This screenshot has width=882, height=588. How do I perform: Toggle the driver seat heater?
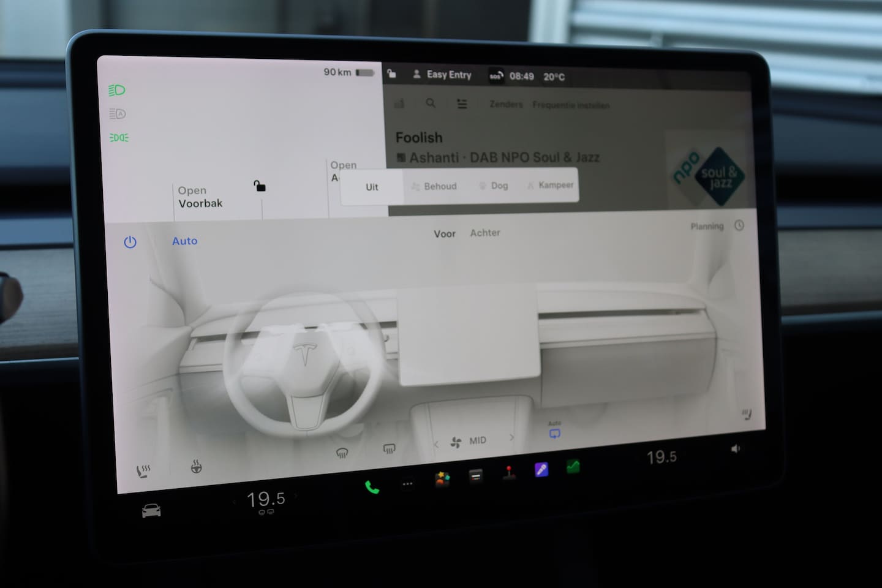[143, 471]
